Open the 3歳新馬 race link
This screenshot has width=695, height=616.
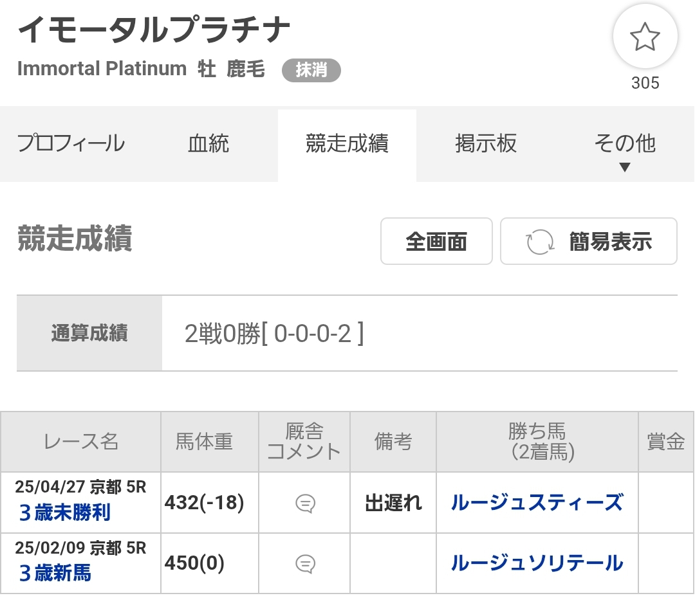point(55,573)
